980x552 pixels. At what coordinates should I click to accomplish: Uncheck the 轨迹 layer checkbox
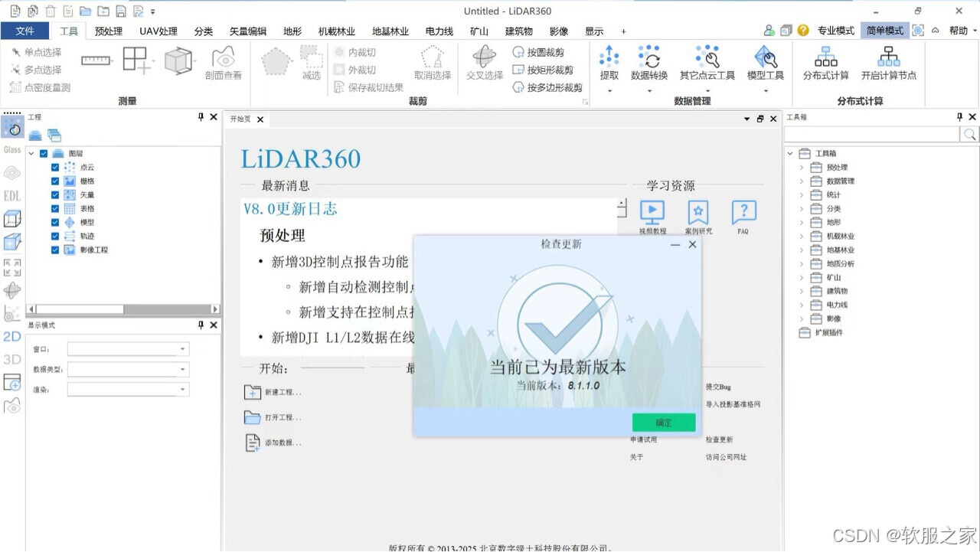pos(55,236)
